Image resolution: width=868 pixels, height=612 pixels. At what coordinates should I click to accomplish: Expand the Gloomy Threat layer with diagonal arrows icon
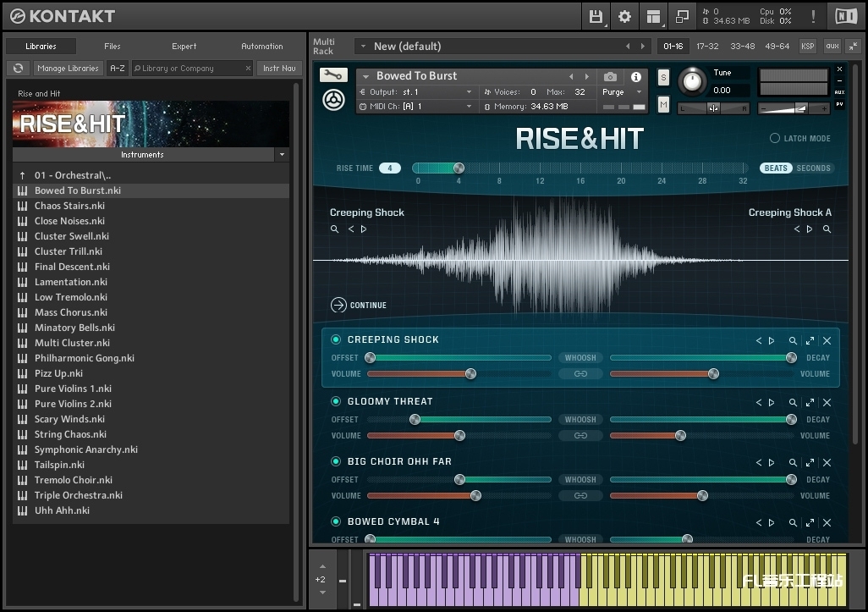point(810,402)
